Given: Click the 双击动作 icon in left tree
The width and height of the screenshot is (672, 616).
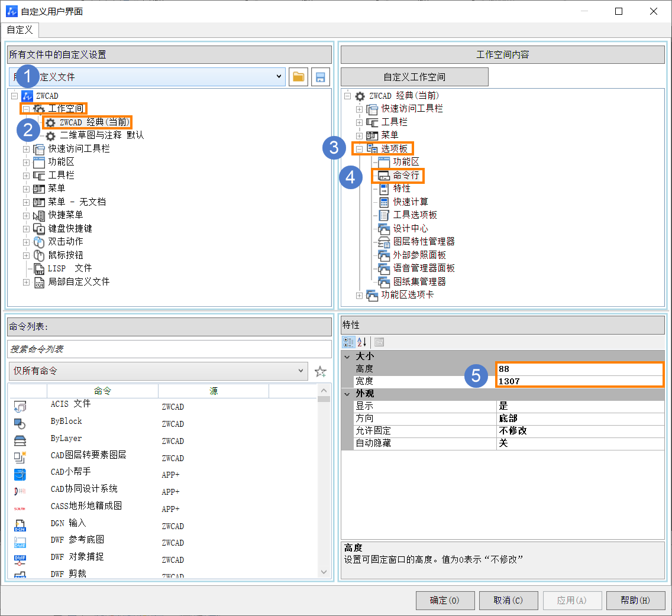Looking at the screenshot, I should (39, 242).
